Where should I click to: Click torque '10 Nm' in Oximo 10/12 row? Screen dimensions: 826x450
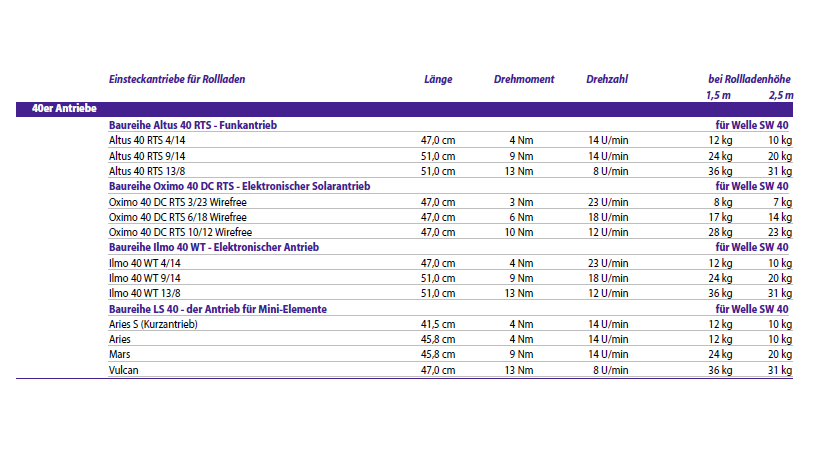pos(519,232)
